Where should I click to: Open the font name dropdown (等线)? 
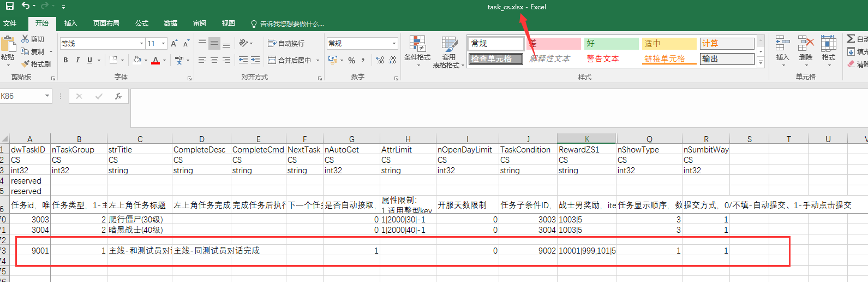tap(141, 43)
